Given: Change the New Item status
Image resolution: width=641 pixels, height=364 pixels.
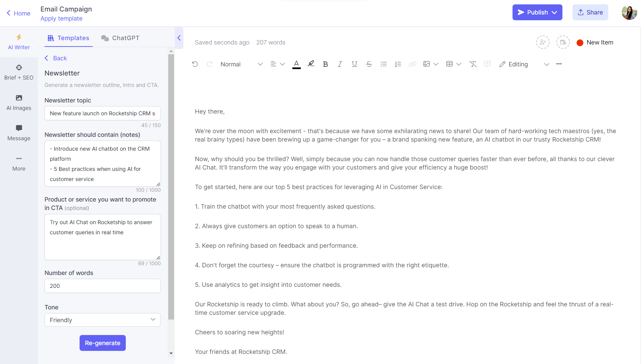Looking at the screenshot, I should (595, 42).
